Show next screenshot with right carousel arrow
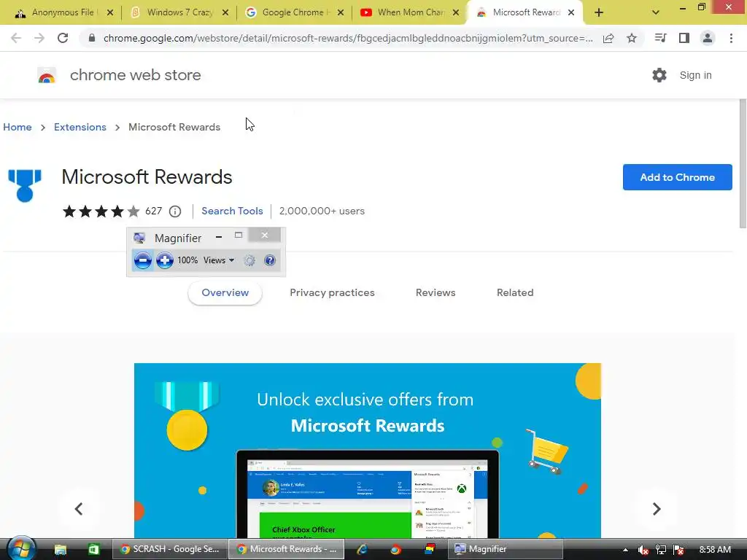 point(657,509)
